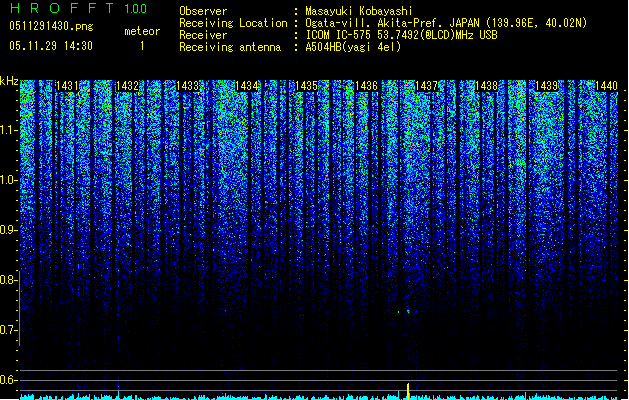Click the 'Receiving Location' label
Screen dimensions: 629x400
[233, 23]
